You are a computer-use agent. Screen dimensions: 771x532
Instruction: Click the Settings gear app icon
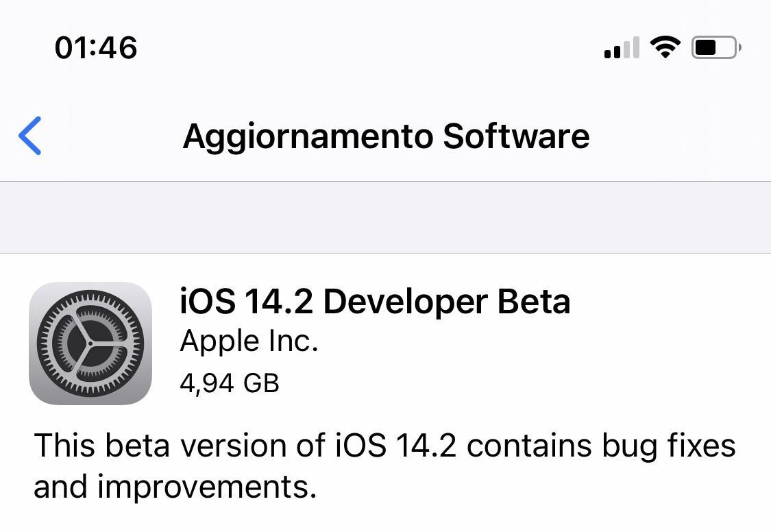pos(90,343)
